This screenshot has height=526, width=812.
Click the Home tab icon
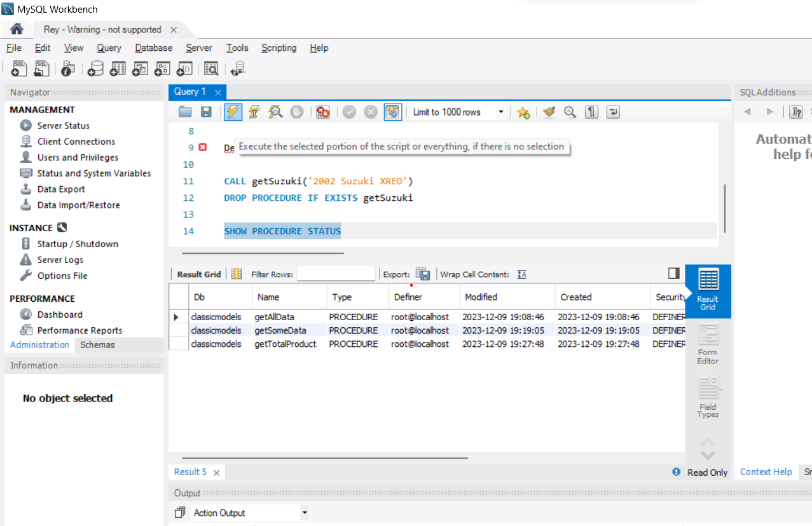17,29
